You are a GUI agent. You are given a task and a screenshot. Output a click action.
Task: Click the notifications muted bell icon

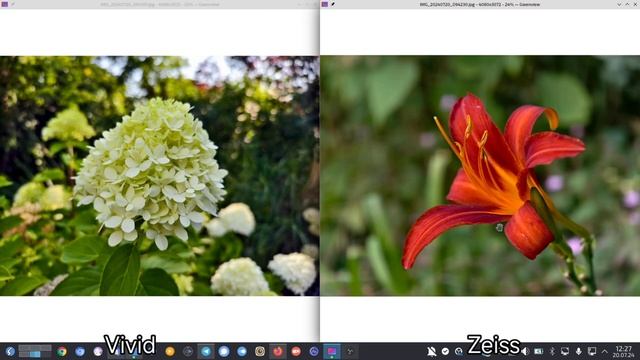(x=431, y=351)
